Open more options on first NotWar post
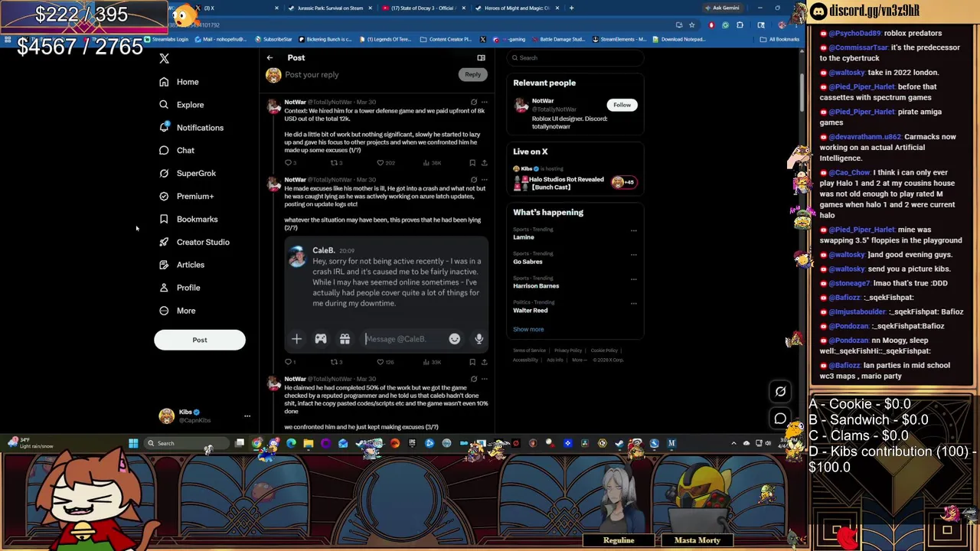 484,102
